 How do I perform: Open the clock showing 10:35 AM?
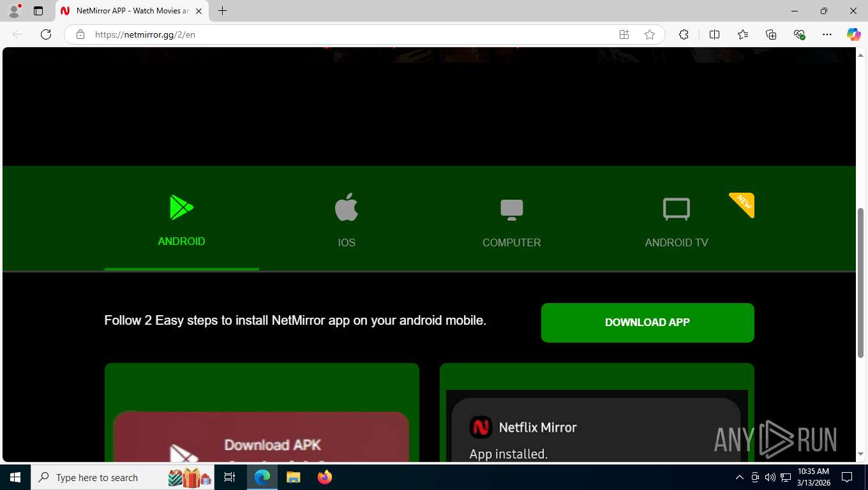[x=814, y=477]
